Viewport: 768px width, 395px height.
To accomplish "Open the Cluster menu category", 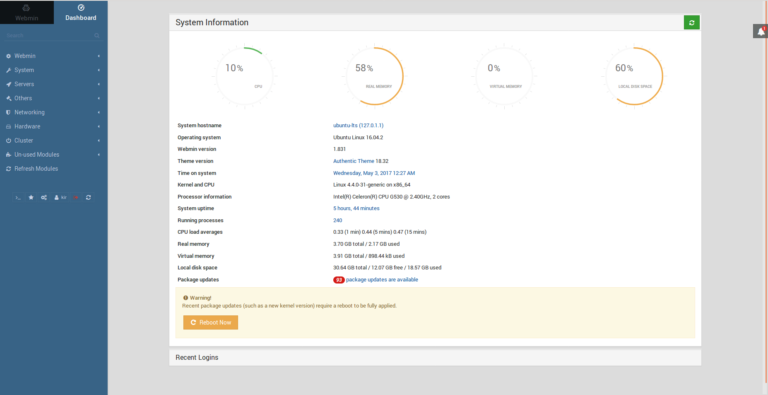I will point(54,140).
